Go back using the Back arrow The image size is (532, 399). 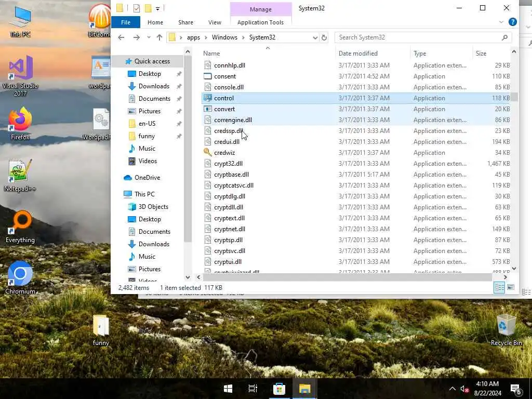click(x=121, y=37)
